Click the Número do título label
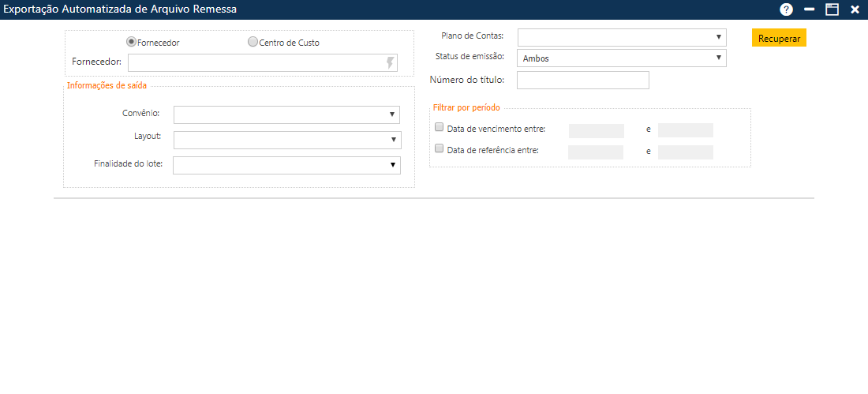The height and width of the screenshot is (394, 868). 466,80
